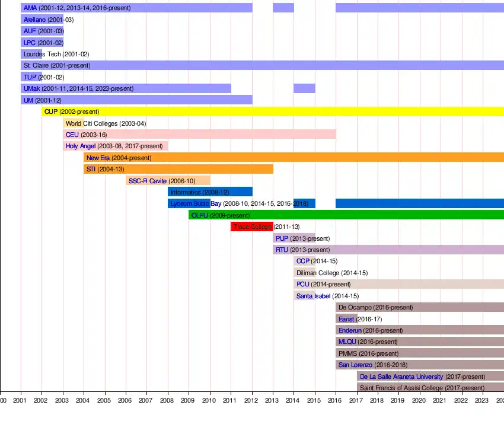Click the 2010 year label on axis
Viewport: 504px width, 421px height.
[209, 401]
